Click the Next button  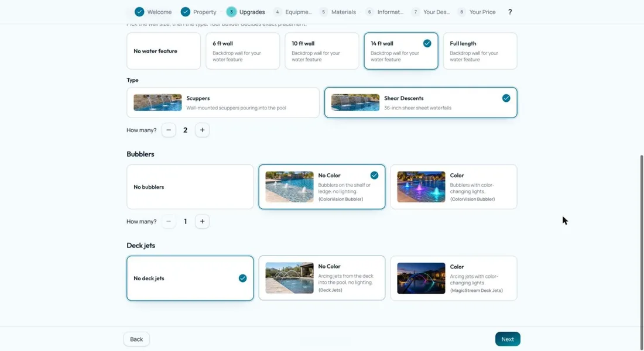508,339
